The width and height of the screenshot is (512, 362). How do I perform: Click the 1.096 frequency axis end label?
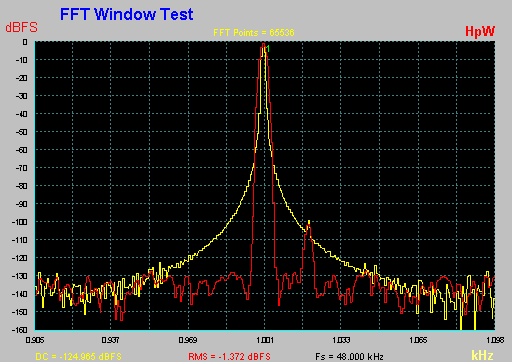click(495, 340)
